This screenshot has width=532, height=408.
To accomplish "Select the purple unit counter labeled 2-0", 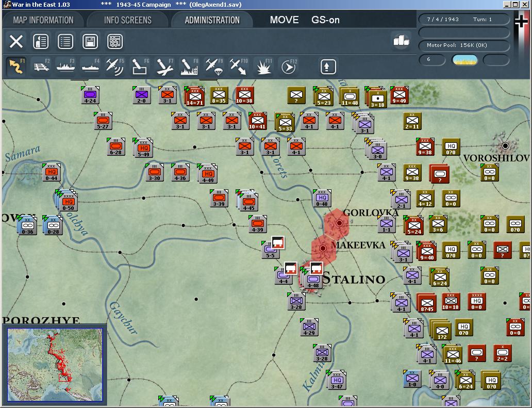I will (141, 95).
